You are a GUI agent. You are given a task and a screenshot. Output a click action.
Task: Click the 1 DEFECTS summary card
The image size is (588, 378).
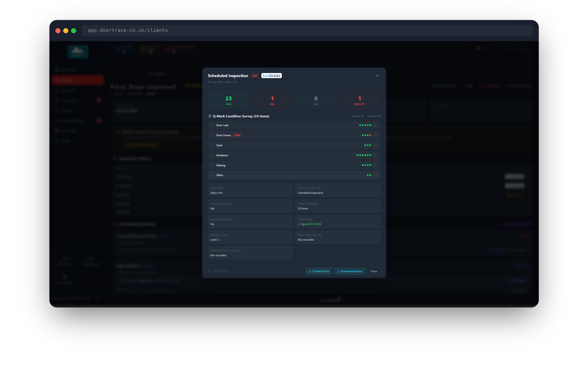(x=360, y=100)
